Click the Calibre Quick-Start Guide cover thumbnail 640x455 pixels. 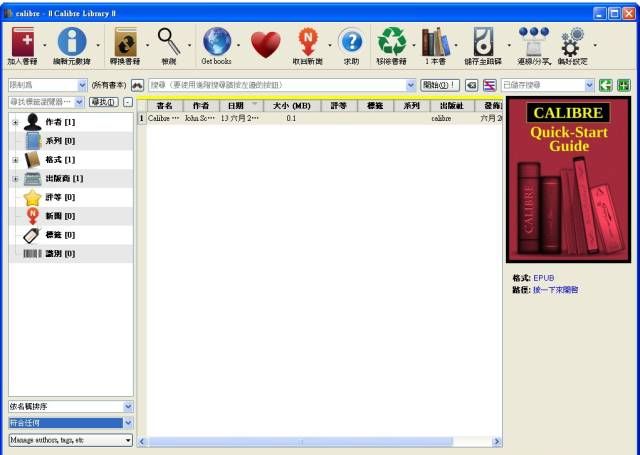568,179
